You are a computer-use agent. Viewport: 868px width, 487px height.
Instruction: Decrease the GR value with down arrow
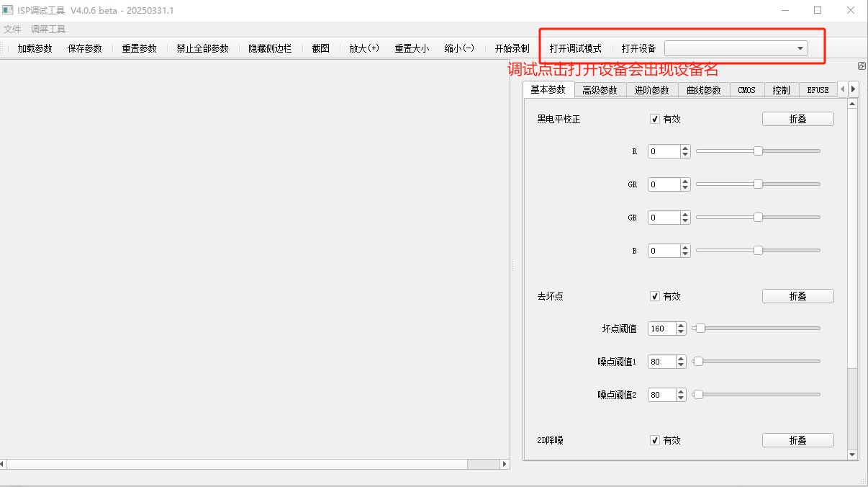(685, 188)
